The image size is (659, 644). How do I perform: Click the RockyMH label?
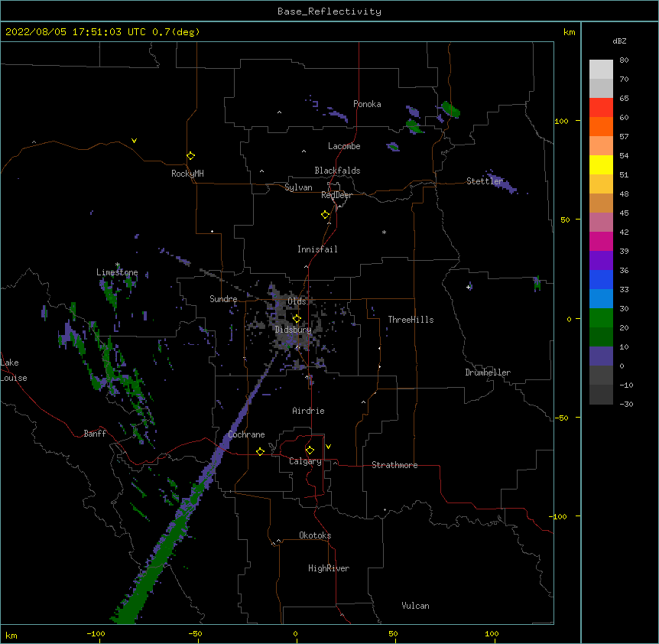pyautogui.click(x=187, y=174)
